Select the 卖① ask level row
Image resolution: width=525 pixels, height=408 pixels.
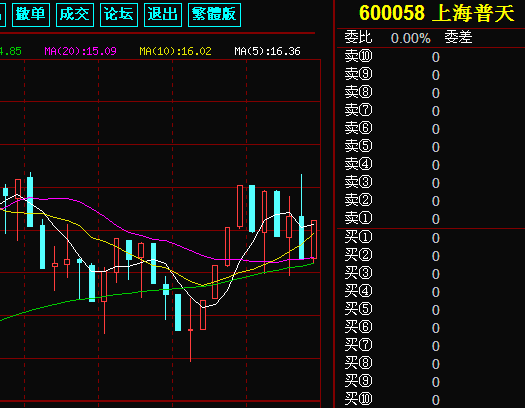pyautogui.click(x=431, y=219)
